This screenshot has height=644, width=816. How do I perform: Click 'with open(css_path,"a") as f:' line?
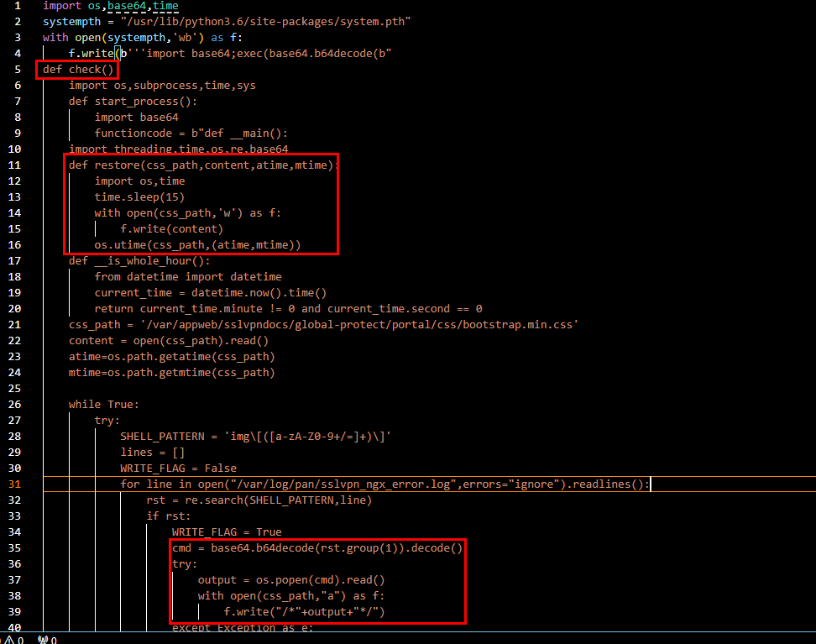291,595
